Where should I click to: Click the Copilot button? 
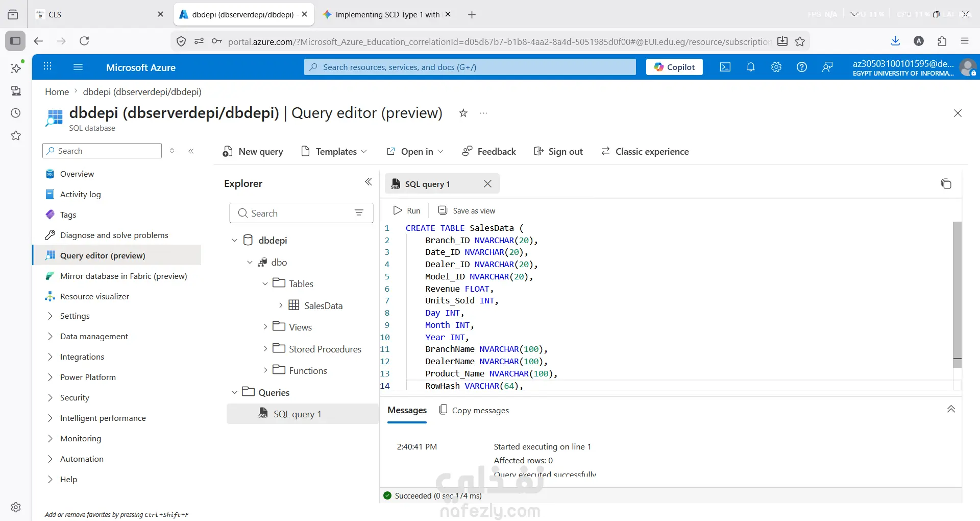674,67
